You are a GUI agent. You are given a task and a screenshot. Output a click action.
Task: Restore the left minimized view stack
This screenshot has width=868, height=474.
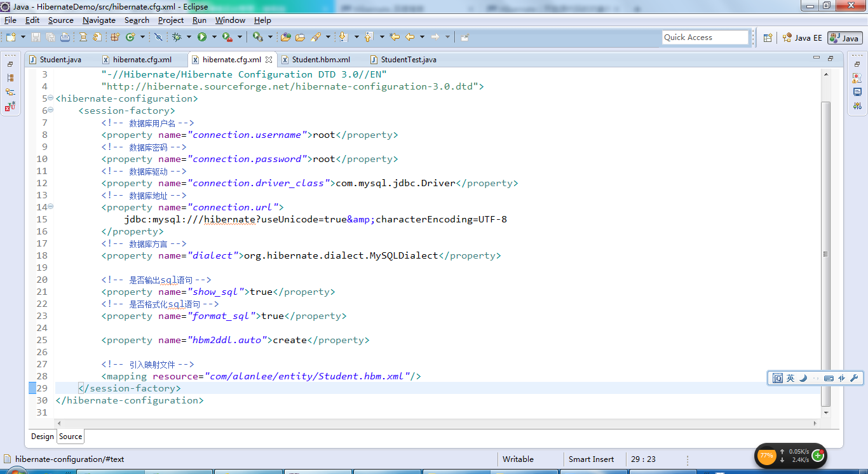pos(10,64)
